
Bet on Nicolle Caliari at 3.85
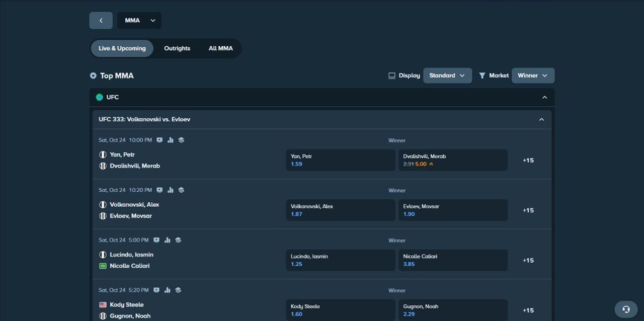(453, 260)
